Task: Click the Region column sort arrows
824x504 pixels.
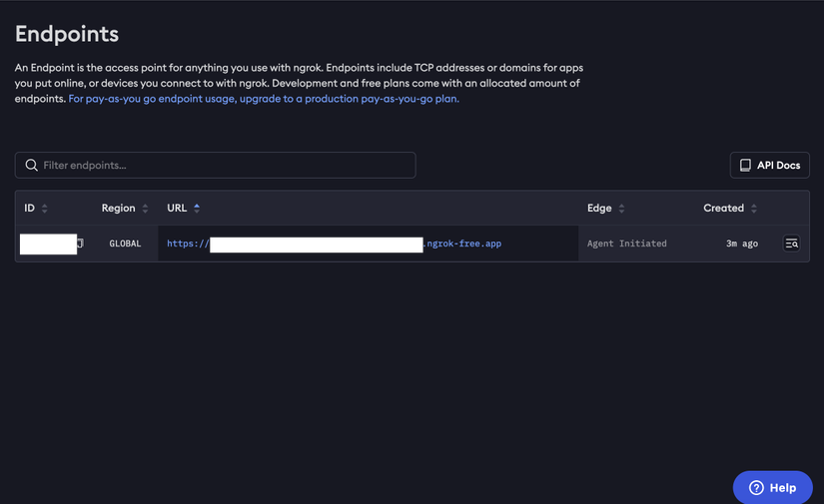Action: tap(145, 209)
